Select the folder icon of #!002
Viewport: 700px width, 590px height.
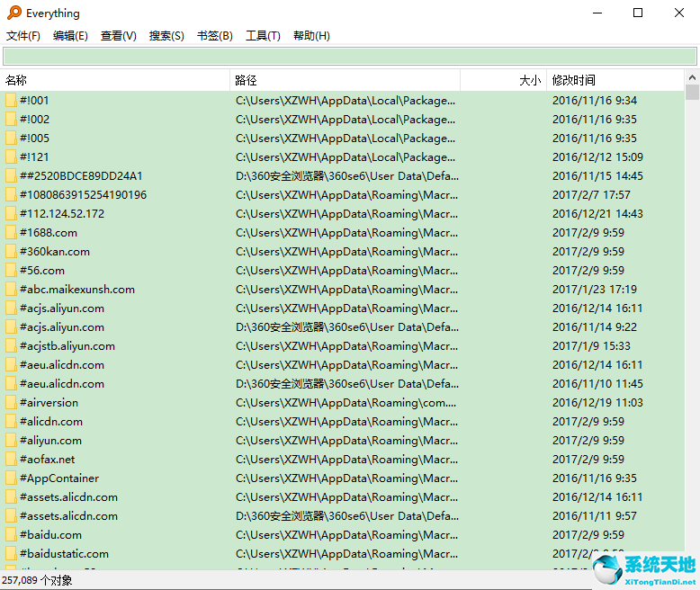11,119
